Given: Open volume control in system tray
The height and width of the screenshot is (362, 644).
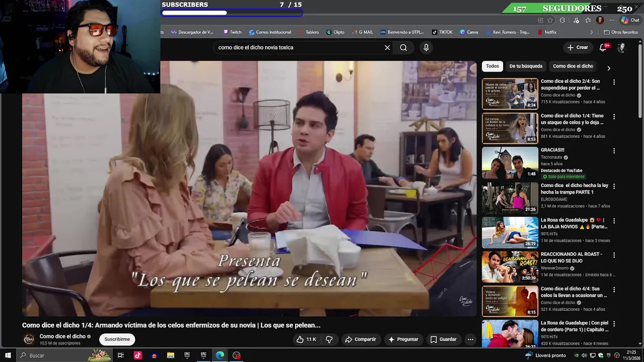Looking at the screenshot, I should tap(584, 355).
